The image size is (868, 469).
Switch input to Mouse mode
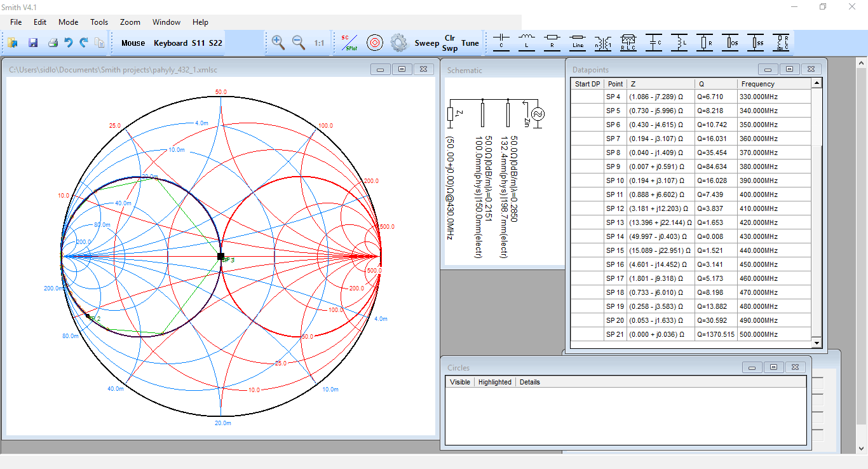[133, 43]
